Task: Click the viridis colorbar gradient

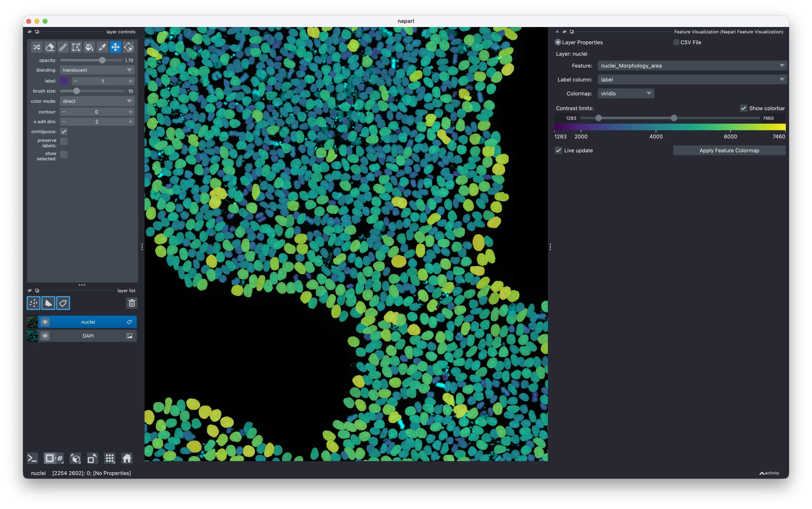Action: click(670, 127)
